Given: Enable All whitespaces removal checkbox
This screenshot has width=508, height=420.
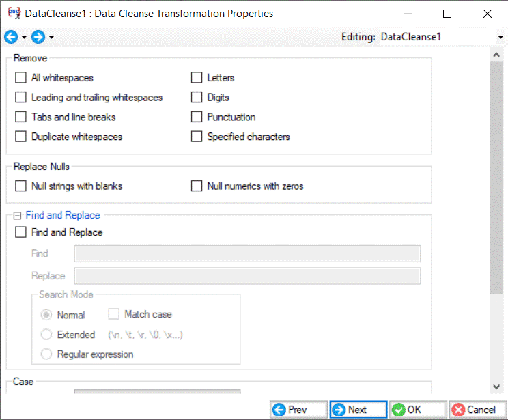Looking at the screenshot, I should click(x=20, y=78).
